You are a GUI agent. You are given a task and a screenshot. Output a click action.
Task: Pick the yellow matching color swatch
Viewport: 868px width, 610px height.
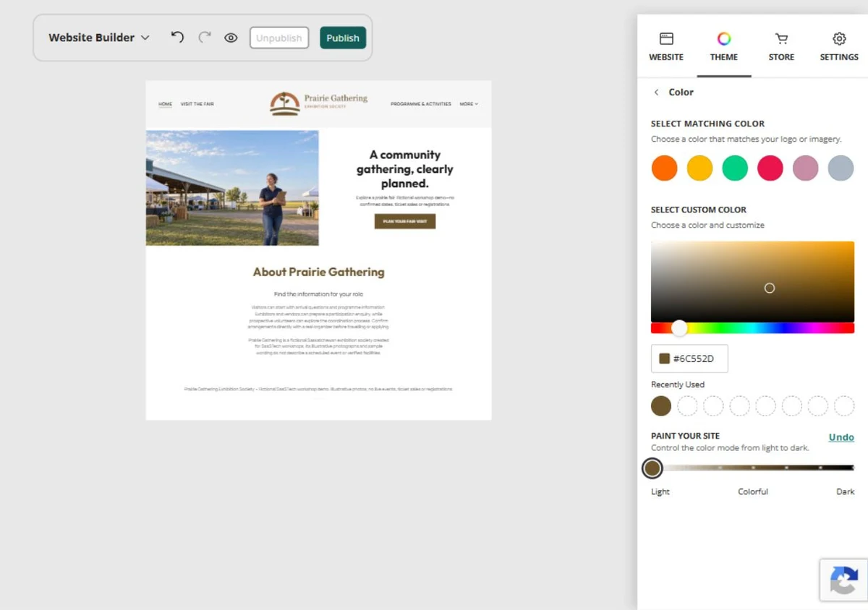[x=699, y=168]
